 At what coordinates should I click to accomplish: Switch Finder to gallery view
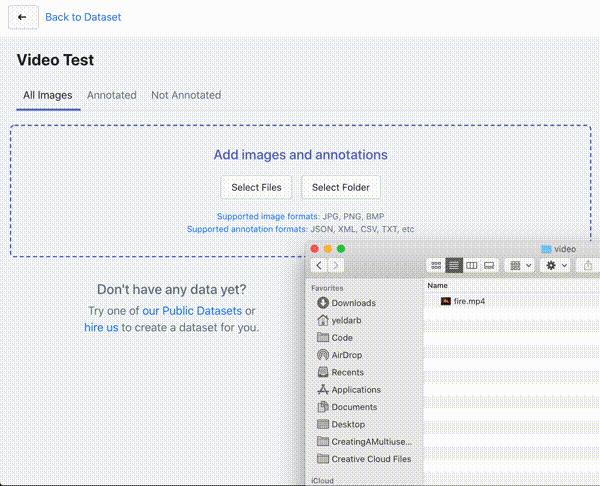coord(489,265)
